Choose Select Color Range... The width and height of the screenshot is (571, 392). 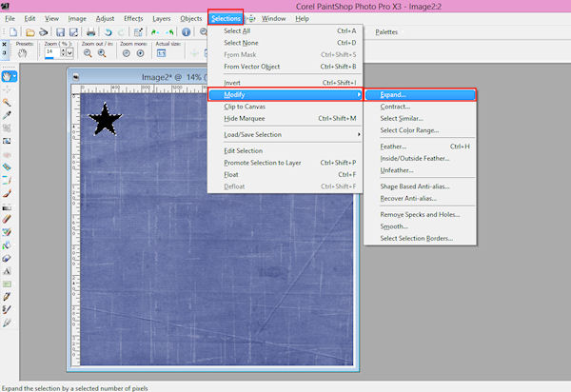point(420,130)
